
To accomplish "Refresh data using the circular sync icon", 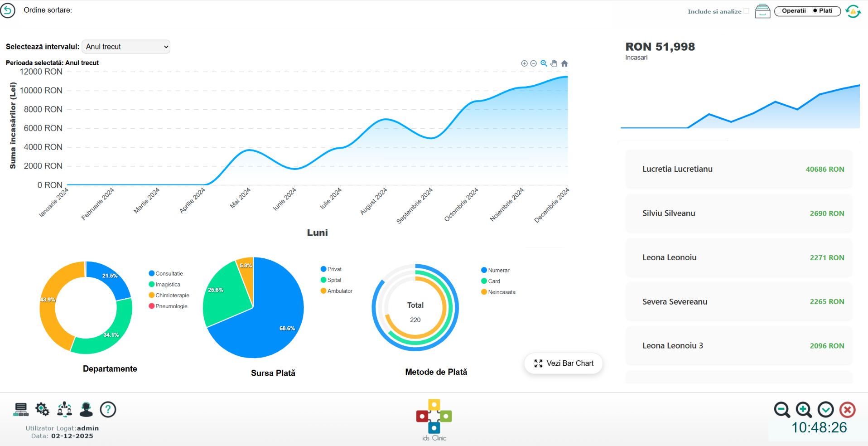I will 853,11.
